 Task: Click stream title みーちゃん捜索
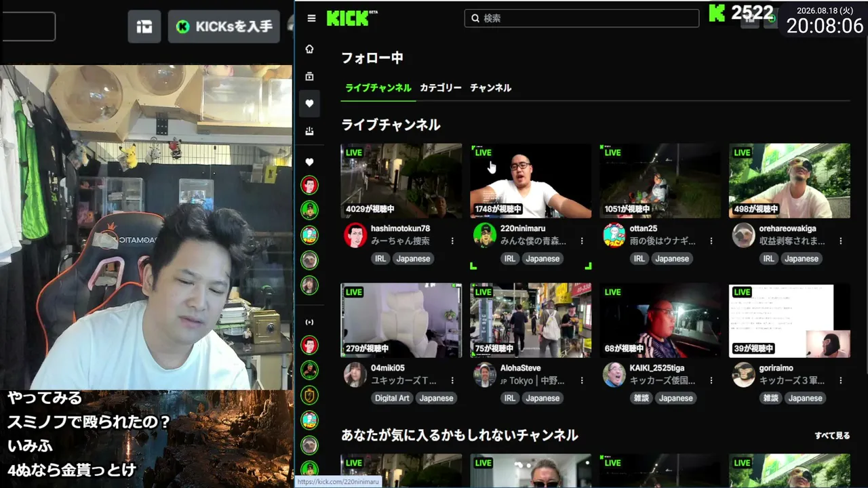pyautogui.click(x=400, y=241)
